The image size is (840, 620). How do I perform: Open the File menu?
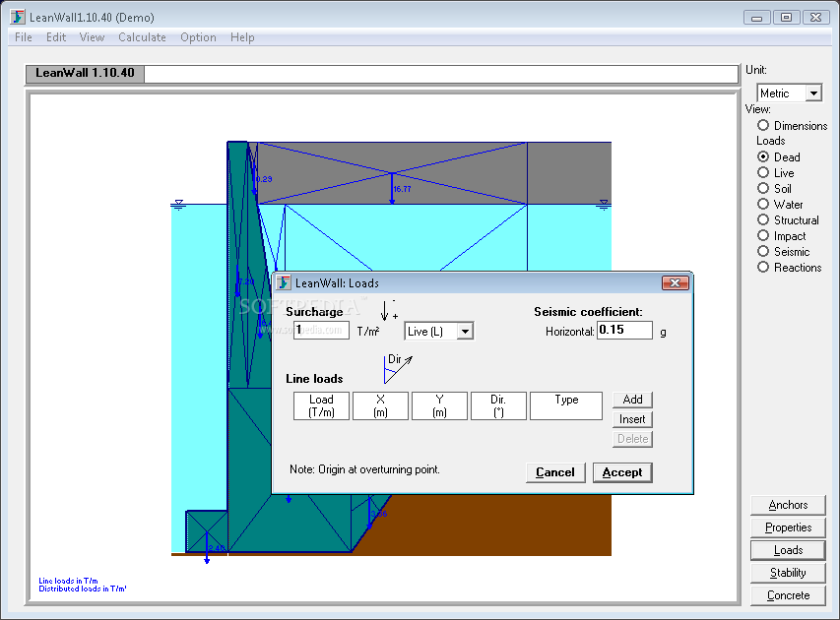[x=23, y=37]
